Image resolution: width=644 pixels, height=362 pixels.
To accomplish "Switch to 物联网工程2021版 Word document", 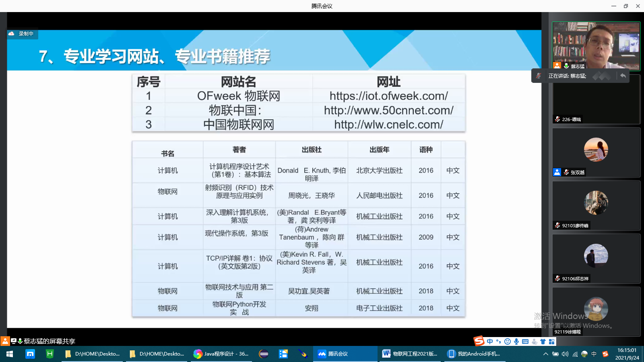I will pos(411,354).
